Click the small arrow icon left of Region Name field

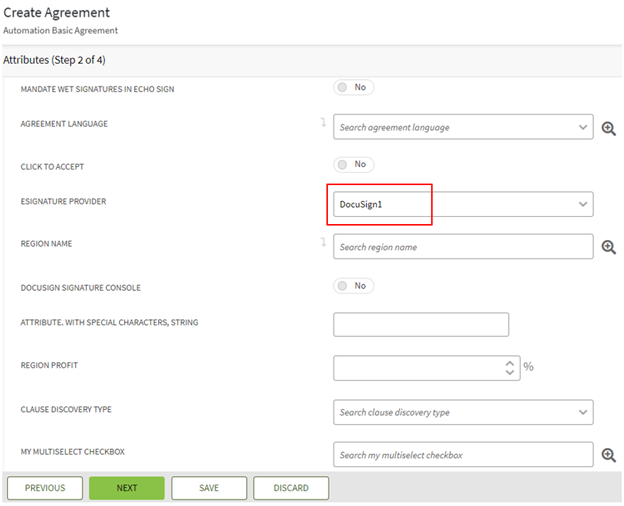pos(323,242)
